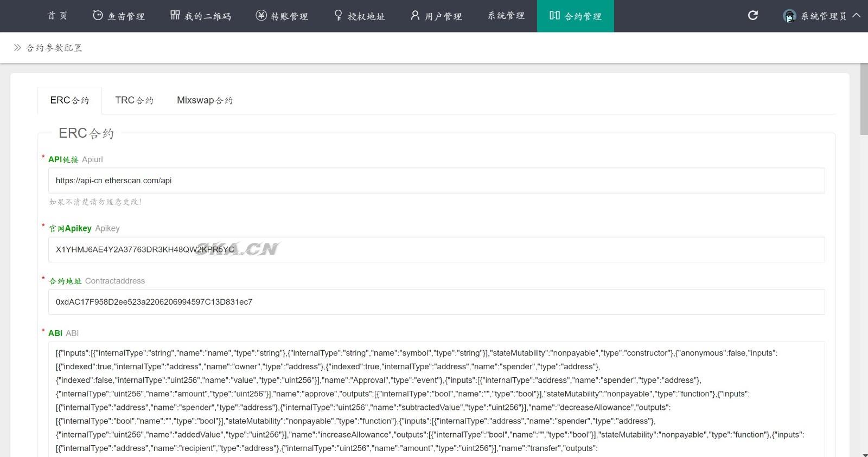The height and width of the screenshot is (457, 868).
Task: Switch to the ERC合约 tab
Action: [69, 100]
